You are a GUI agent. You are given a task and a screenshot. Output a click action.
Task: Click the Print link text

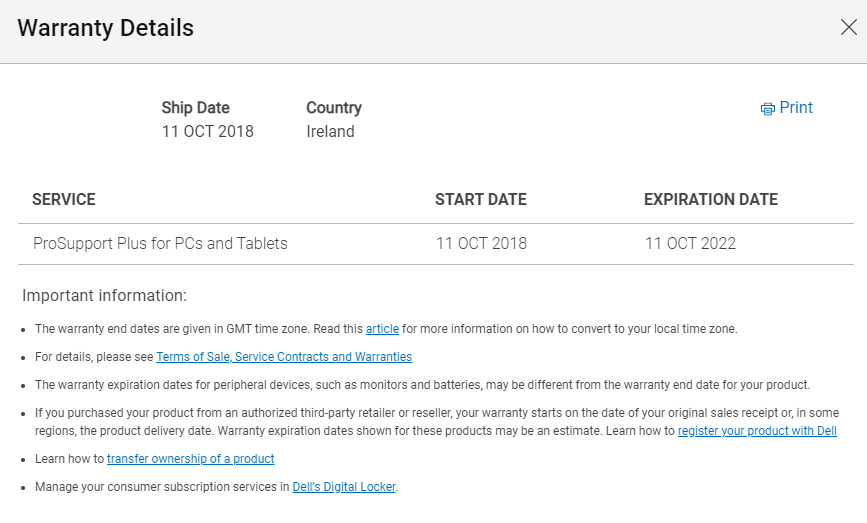[796, 107]
